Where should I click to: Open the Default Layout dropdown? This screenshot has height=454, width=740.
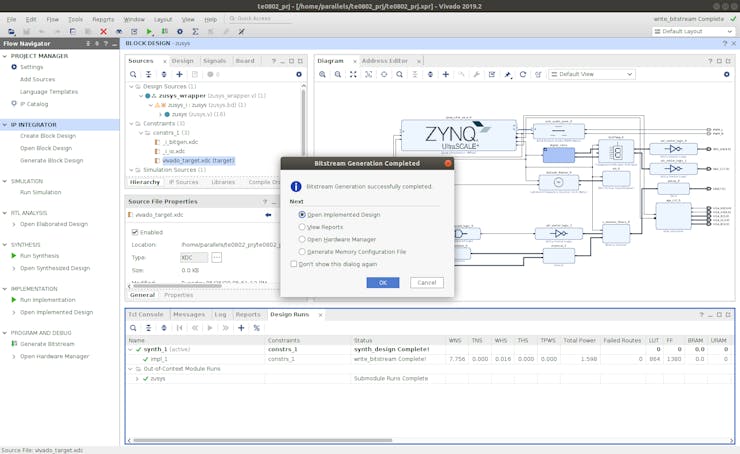pyautogui.click(x=694, y=31)
